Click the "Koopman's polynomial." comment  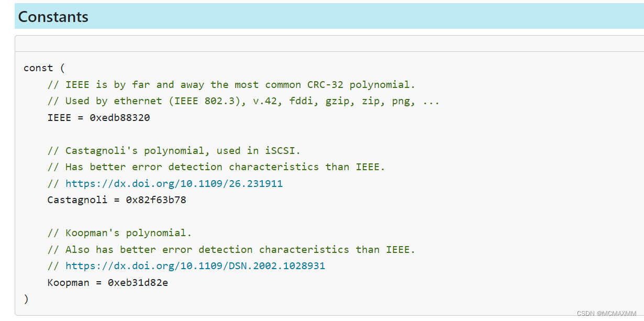(x=119, y=233)
